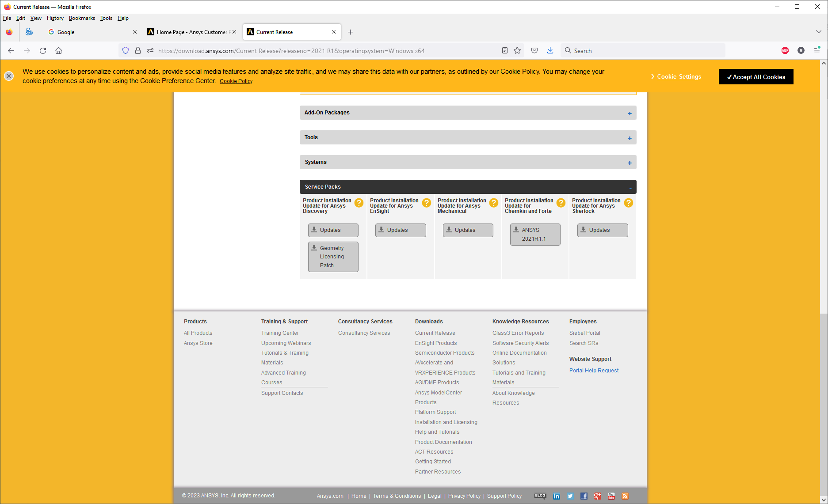The image size is (828, 504).
Task: Open Installation and Licensing footer link
Action: (446, 422)
